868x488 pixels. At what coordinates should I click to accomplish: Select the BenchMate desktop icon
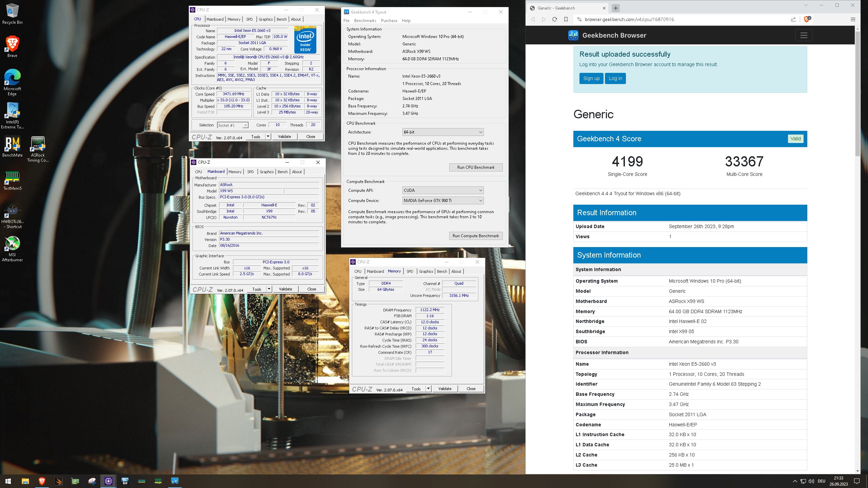tap(12, 147)
